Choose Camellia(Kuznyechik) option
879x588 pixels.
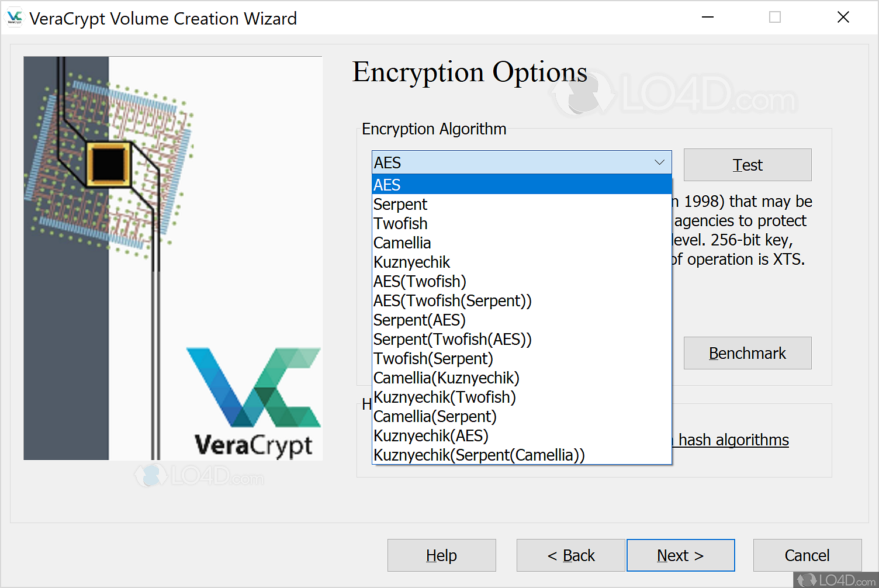tap(446, 378)
